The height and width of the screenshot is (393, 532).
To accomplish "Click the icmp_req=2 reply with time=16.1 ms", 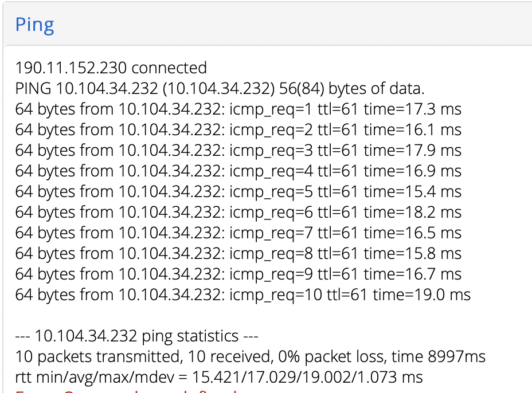I will 238,130.
